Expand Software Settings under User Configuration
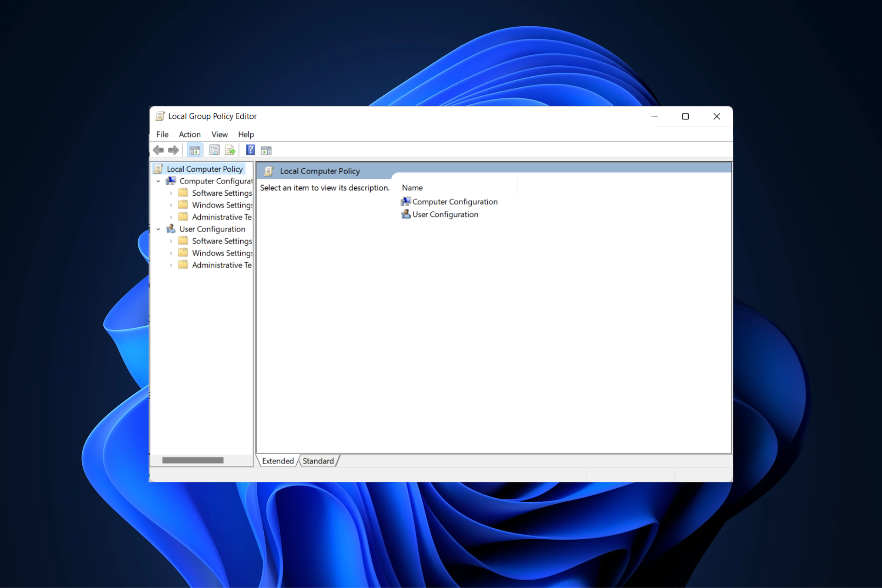The width and height of the screenshot is (882, 588). point(171,241)
